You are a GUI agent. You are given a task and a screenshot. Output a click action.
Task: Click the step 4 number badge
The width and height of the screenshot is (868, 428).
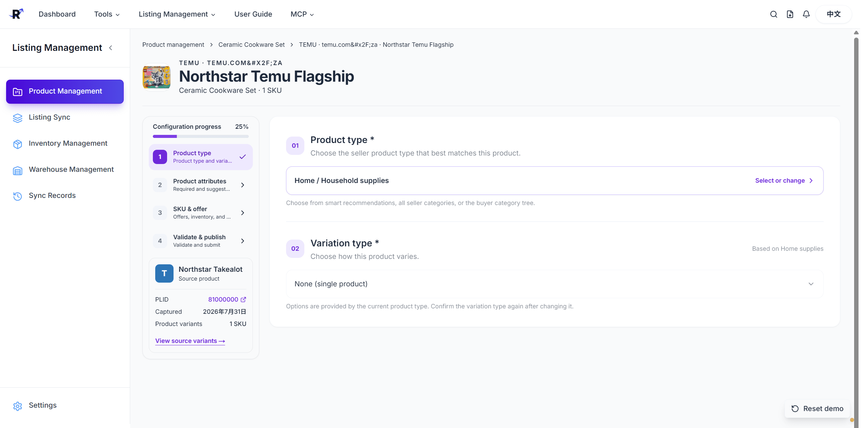click(160, 241)
